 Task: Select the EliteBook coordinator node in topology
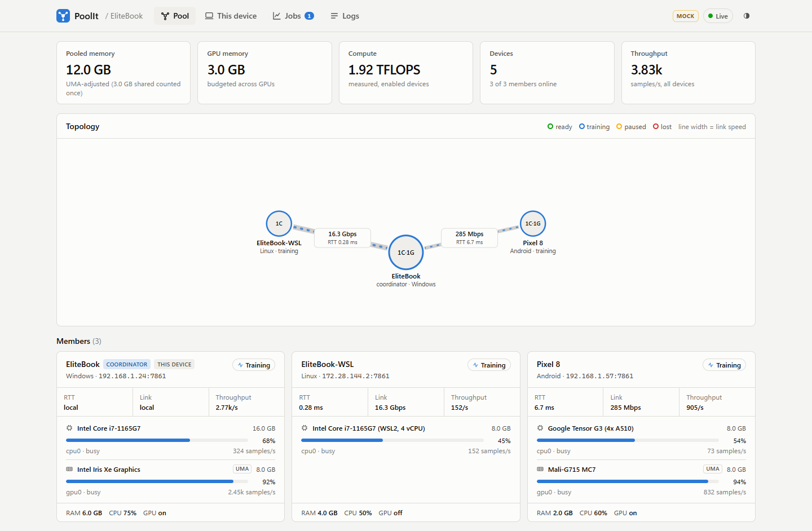point(406,253)
